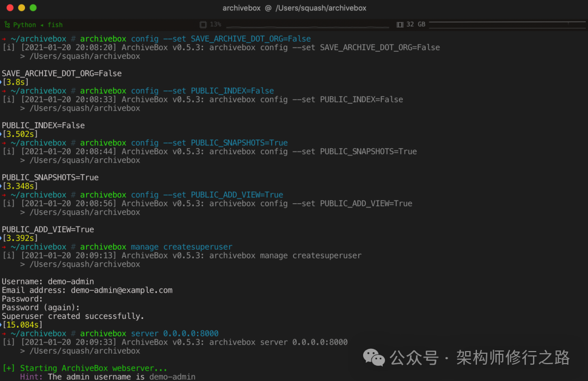Click the blue command mark beside [15.084s]
The image size is (588, 381).
[1, 325]
